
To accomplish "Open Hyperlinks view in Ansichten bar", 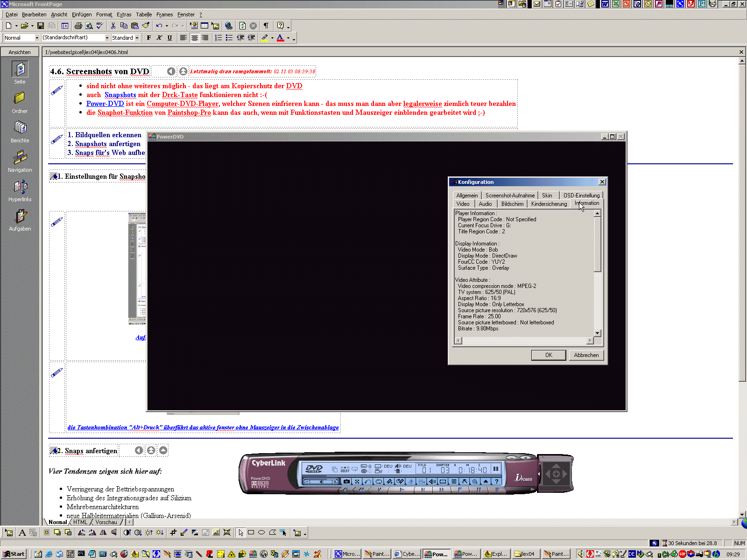I will [x=20, y=191].
